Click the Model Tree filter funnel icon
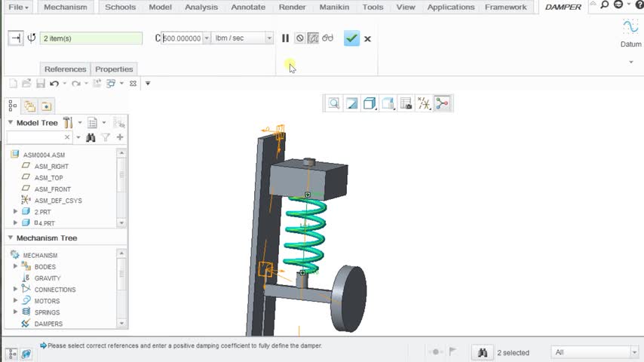The height and width of the screenshot is (362, 644). coord(106,137)
